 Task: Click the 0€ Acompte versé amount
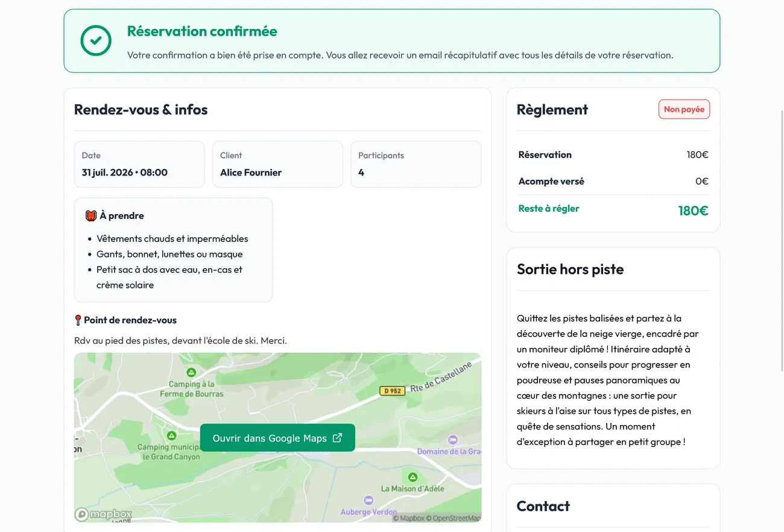point(702,182)
